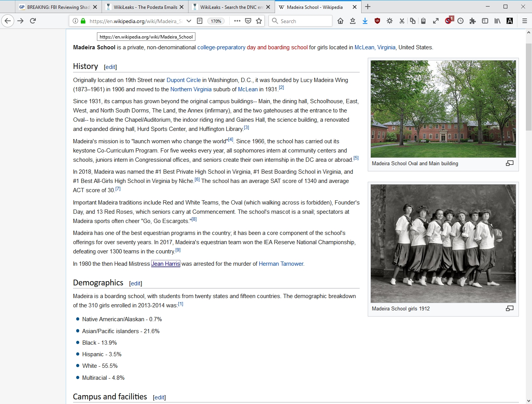The height and width of the screenshot is (404, 532).
Task: Click the 'White - 55.5%' list item
Action: click(100, 366)
